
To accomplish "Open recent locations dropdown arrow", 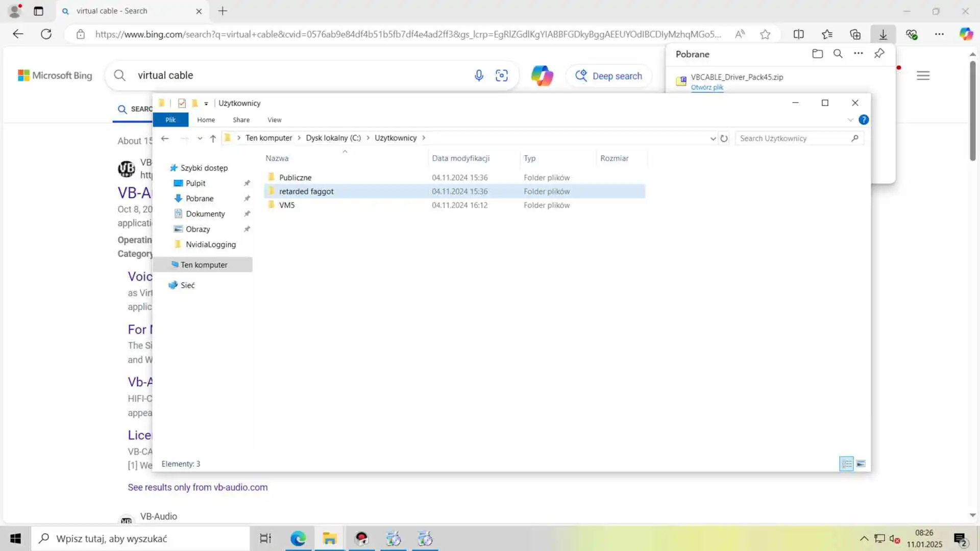I will click(x=200, y=138).
